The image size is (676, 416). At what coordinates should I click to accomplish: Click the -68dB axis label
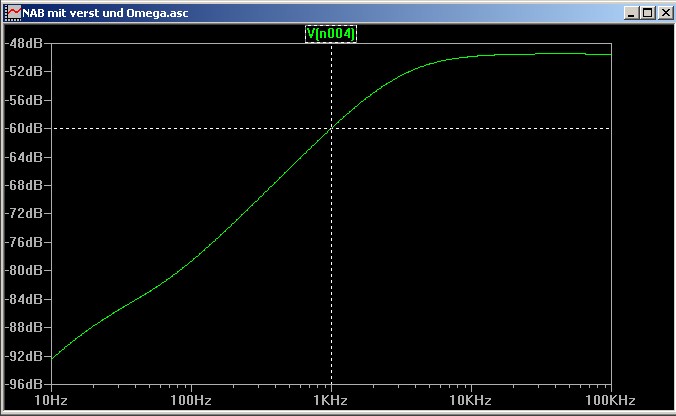point(24,185)
